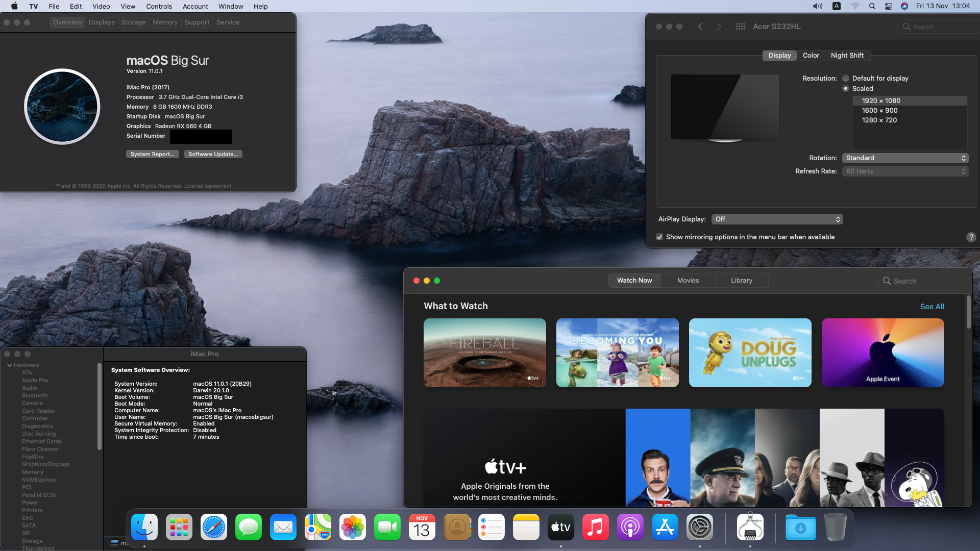The image size is (980, 551).
Task: Open AirPlay Display dropdown
Action: [777, 219]
